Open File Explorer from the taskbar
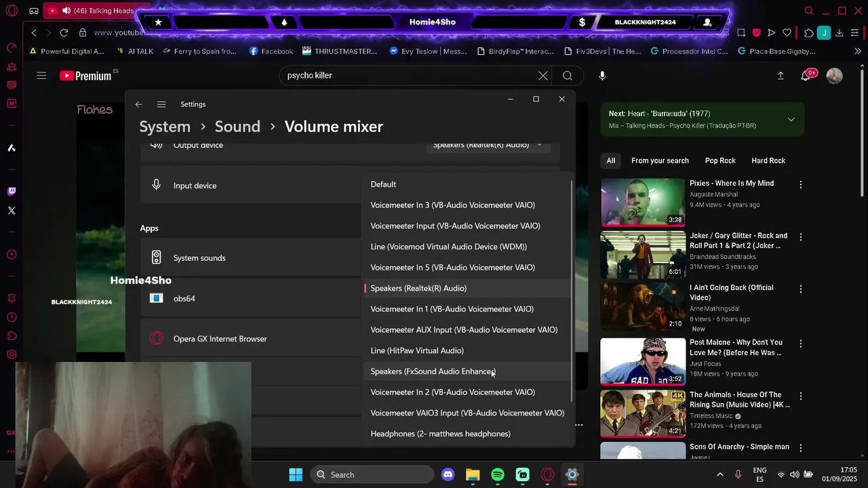Viewport: 868px width, 488px height. tap(473, 474)
